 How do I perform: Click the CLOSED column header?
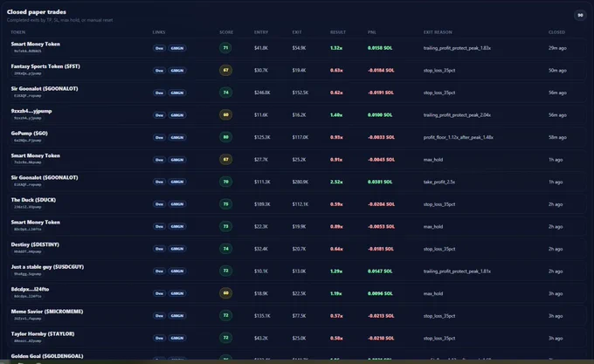point(556,32)
